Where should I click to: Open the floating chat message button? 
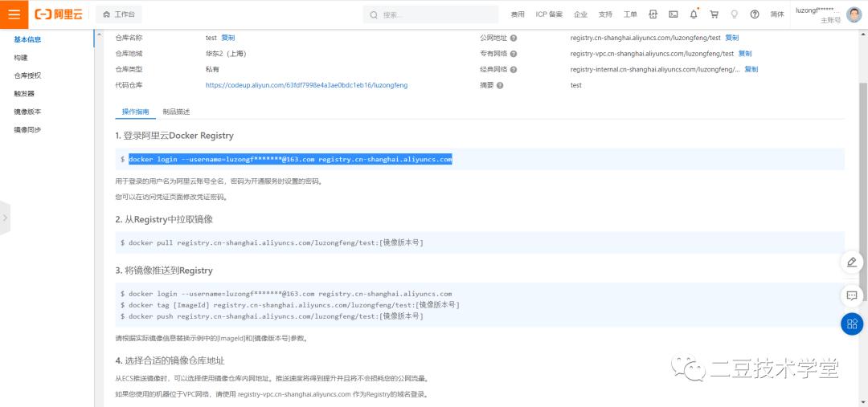[x=852, y=296]
